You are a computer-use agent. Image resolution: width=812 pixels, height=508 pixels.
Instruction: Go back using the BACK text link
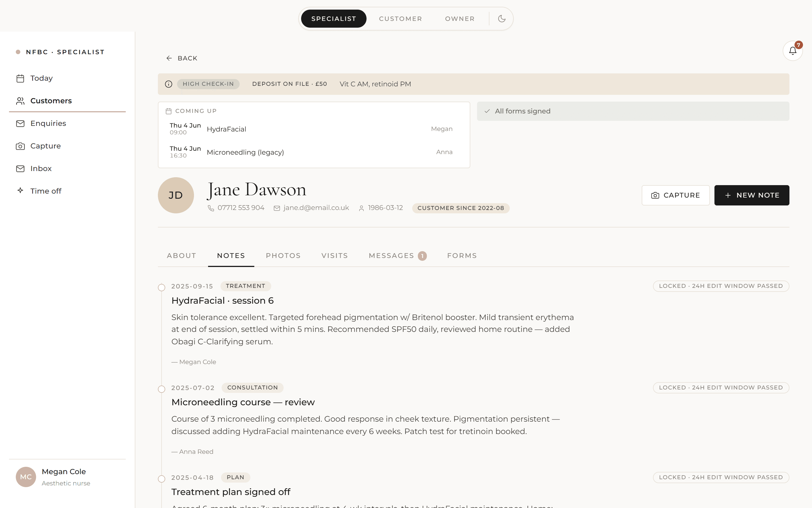tap(187, 58)
